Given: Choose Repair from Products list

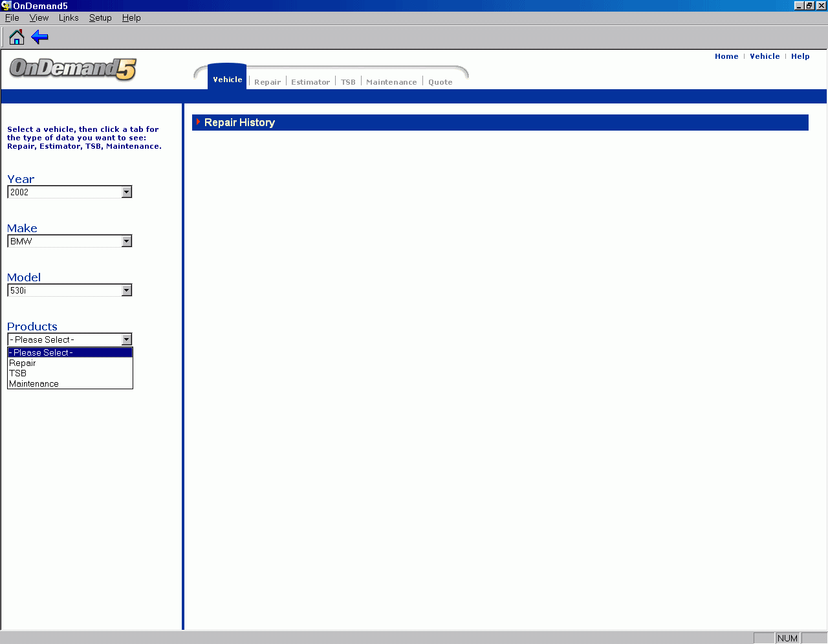Looking at the screenshot, I should (x=70, y=363).
